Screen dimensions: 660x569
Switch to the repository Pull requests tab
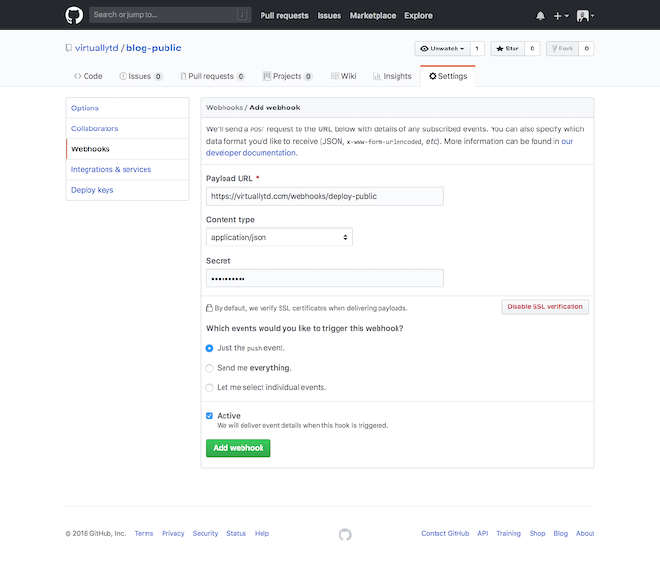coord(212,76)
